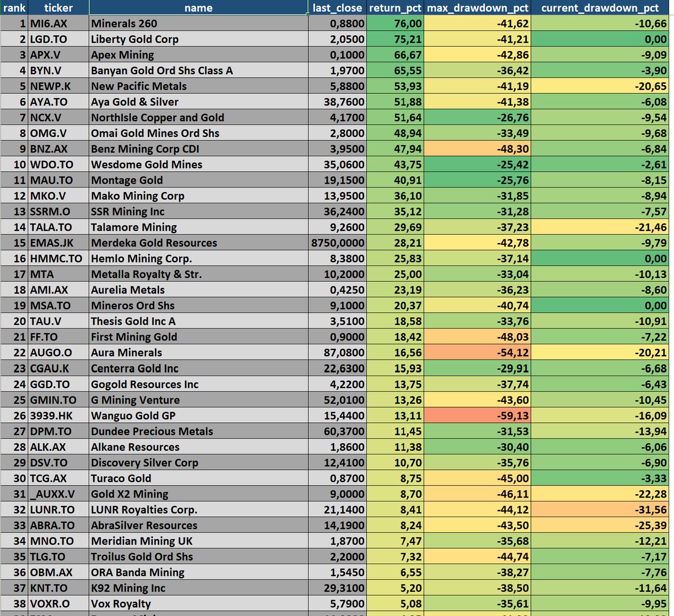This screenshot has width=674, height=616.
Task: Click the Alkane Resources cell
Action: click(x=198, y=448)
